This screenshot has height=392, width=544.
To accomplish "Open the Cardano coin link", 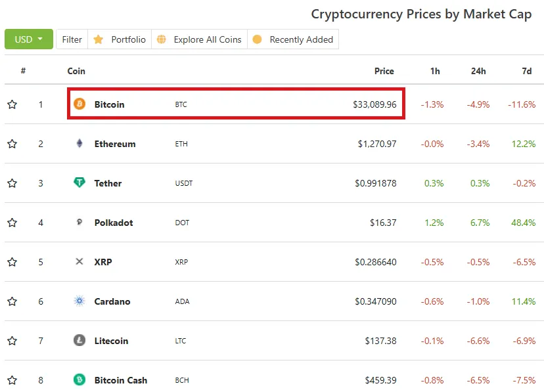I will [x=112, y=301].
